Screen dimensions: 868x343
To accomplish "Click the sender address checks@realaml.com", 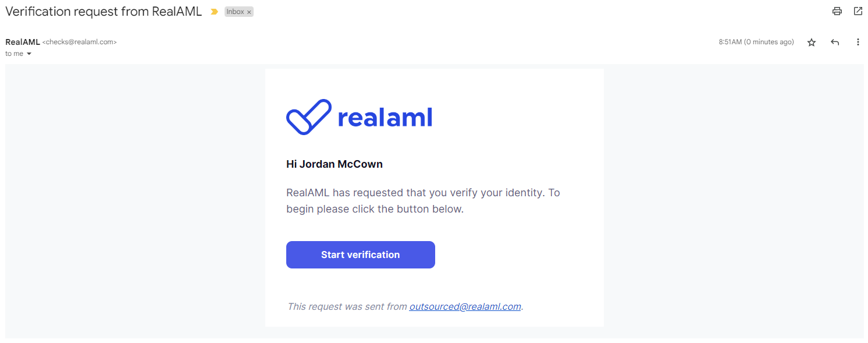I will (79, 42).
